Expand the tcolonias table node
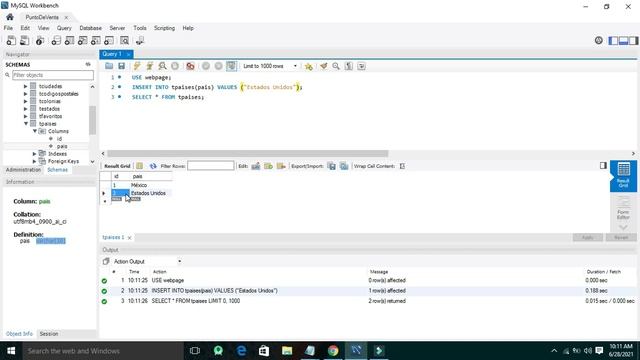Image resolution: width=640 pixels, height=360 pixels. 25,101
